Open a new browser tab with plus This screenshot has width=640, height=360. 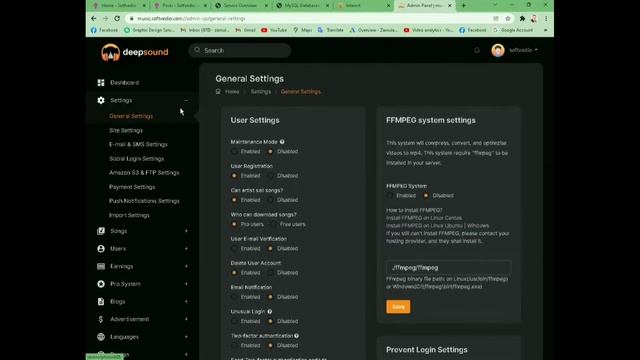tap(463, 5)
